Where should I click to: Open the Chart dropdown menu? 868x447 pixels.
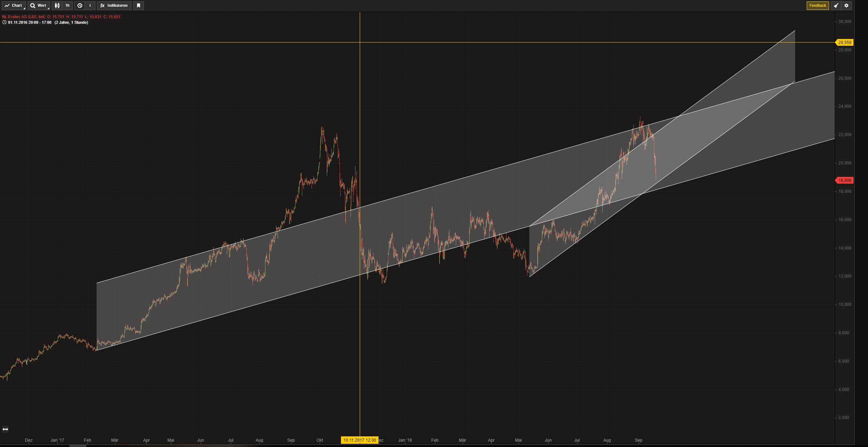point(14,6)
